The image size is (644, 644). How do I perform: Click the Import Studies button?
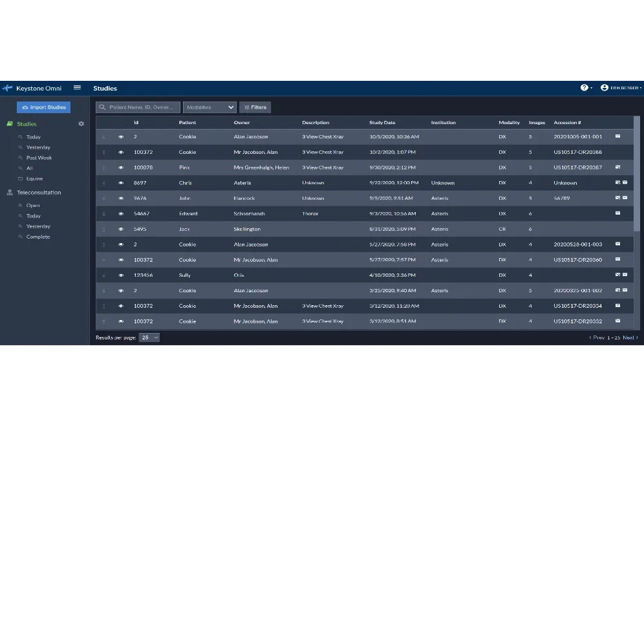coord(43,107)
